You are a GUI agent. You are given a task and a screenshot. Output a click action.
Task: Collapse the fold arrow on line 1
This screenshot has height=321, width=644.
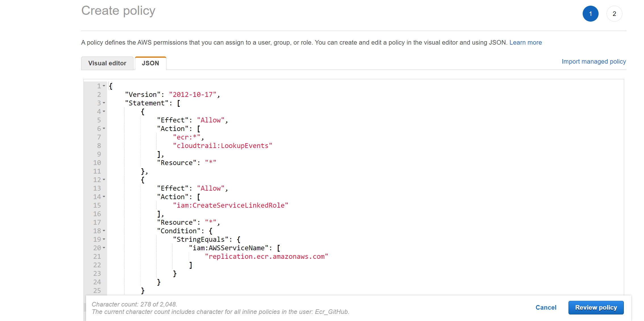[104, 86]
